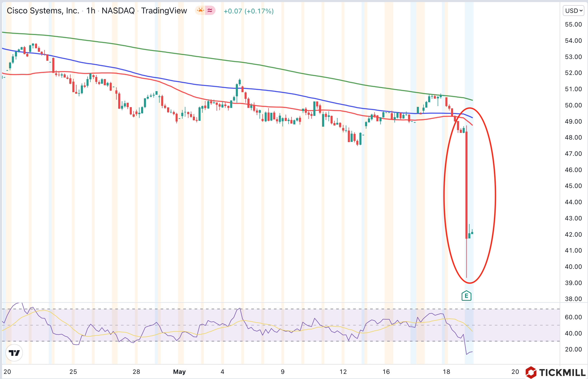Viewport: 588px width, 379px height.
Task: Click the orange sun session icon
Action: coord(200,11)
